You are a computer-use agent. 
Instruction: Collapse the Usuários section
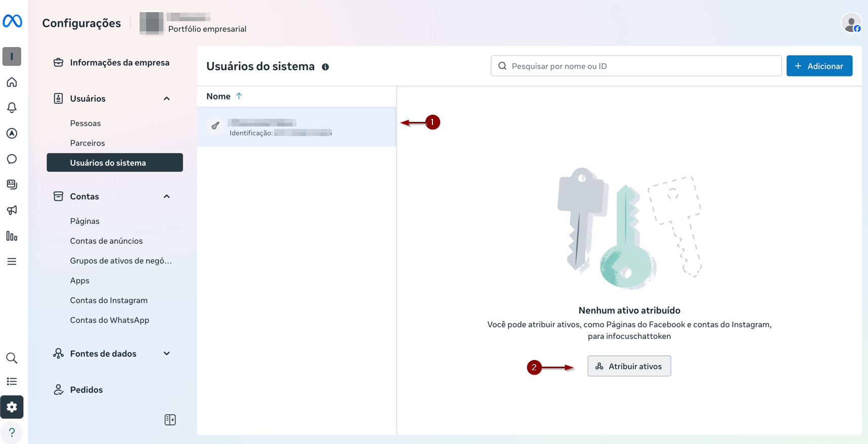click(166, 99)
